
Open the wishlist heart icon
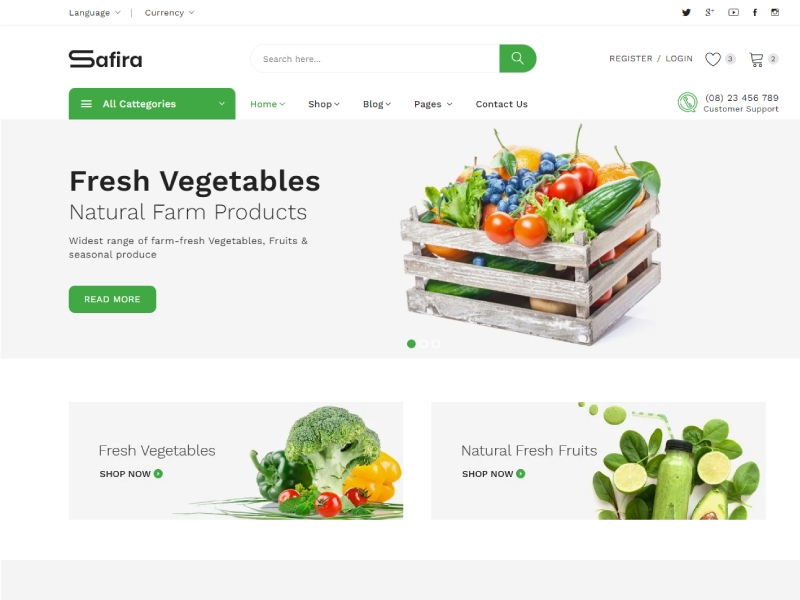click(713, 59)
